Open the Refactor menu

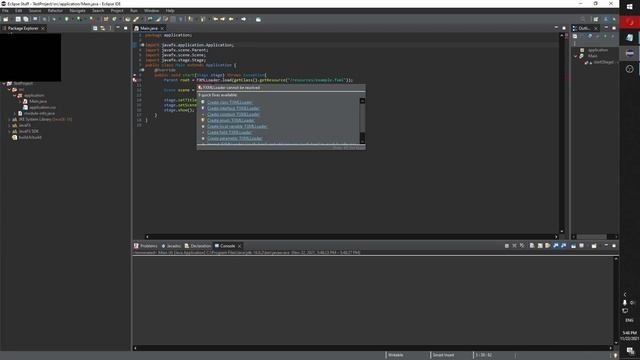[x=55, y=11]
